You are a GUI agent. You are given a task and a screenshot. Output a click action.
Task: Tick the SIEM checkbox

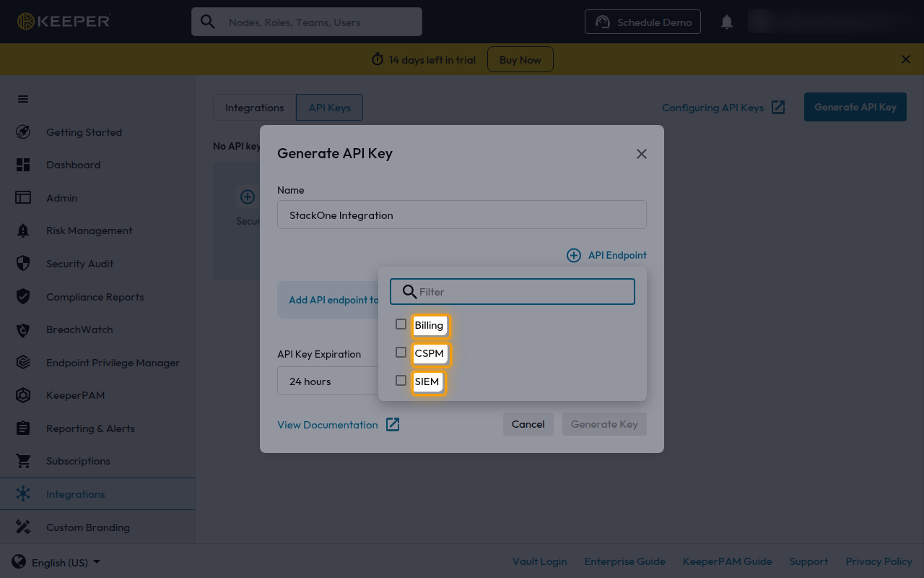(x=401, y=381)
